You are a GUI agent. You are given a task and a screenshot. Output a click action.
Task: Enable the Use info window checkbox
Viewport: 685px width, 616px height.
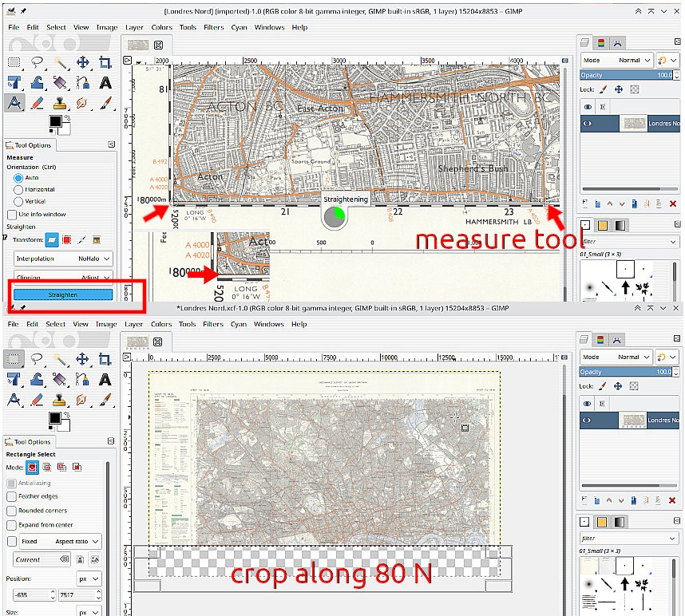pos(12,214)
